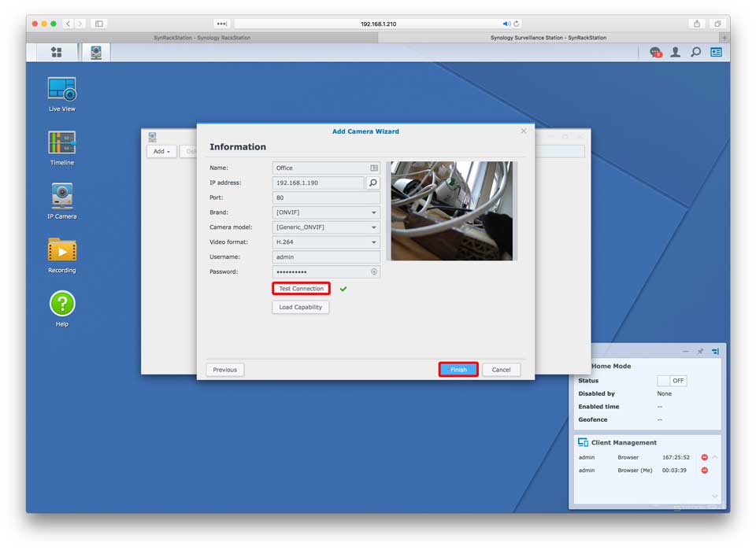Select Synology Surveillance Station browser tab
The width and height of the screenshot is (756, 550).
click(548, 37)
